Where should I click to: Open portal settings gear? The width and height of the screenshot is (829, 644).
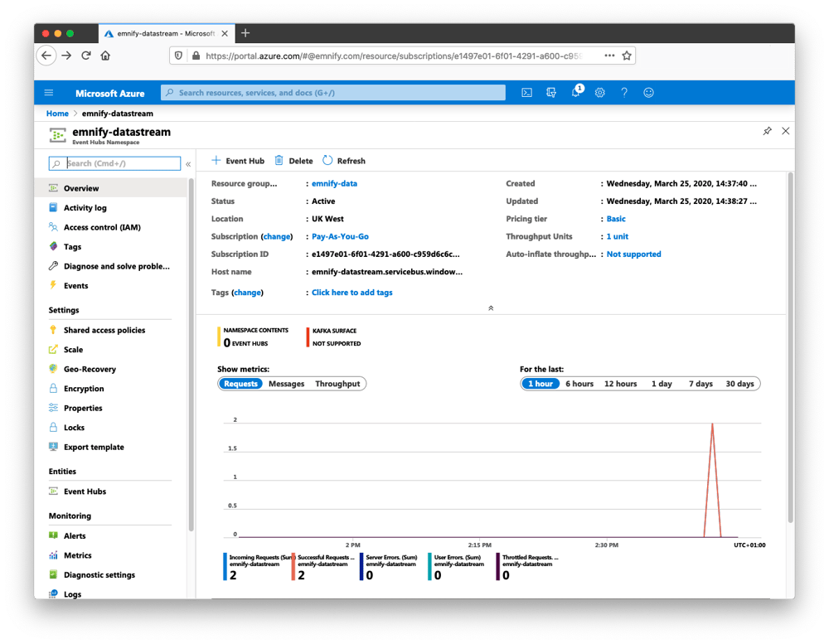599,93
